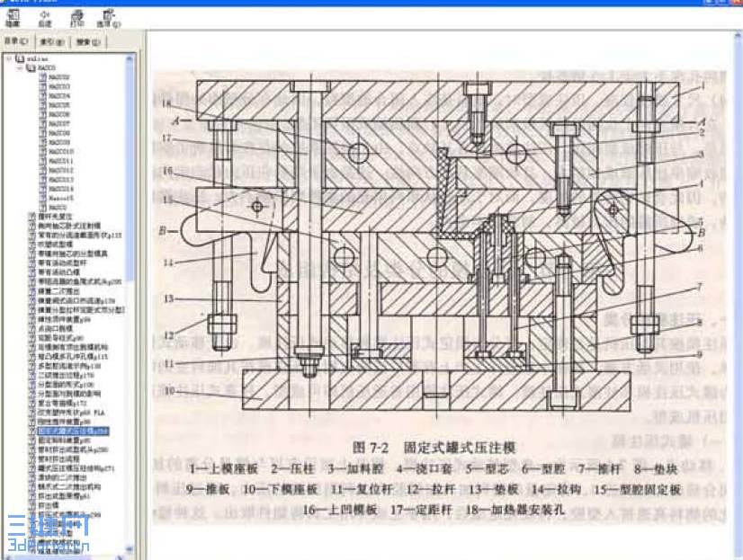
Task: Open the 点浇口脱模 topic
Action: coord(55,328)
